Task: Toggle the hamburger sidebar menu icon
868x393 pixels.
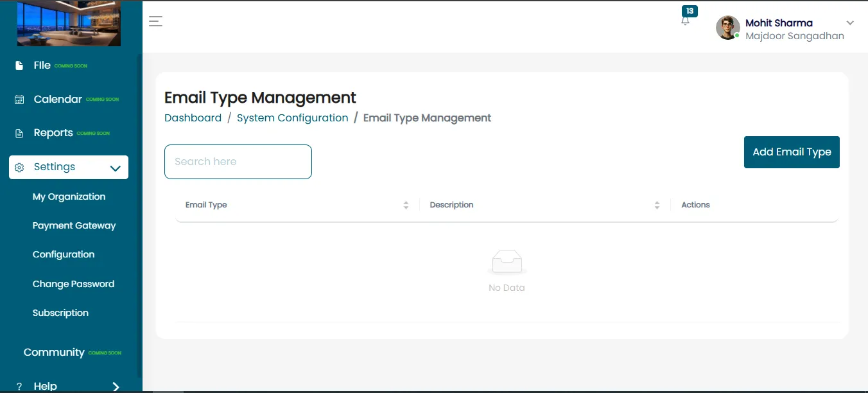Action: tap(155, 21)
